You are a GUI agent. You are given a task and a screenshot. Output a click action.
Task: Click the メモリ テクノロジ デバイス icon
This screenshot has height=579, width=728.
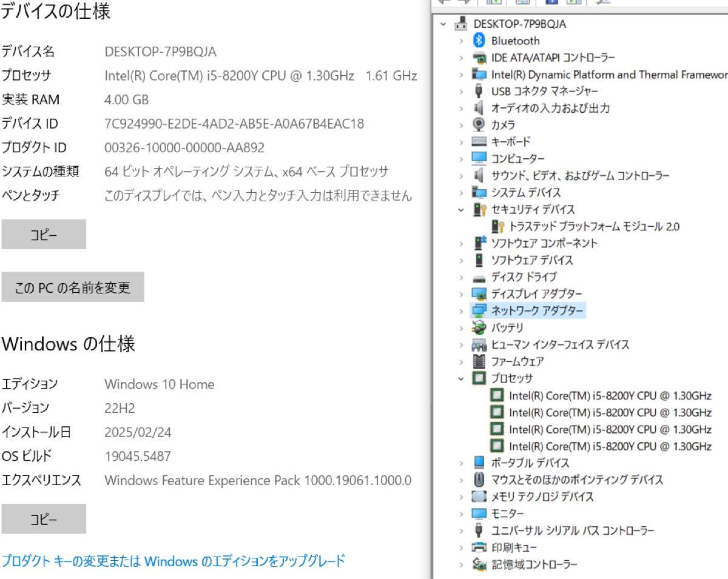(x=479, y=497)
